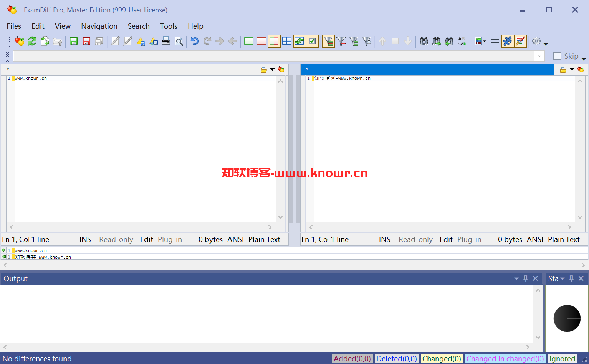
Task: Toggle the blue puzzle plug-in button
Action: click(508, 41)
